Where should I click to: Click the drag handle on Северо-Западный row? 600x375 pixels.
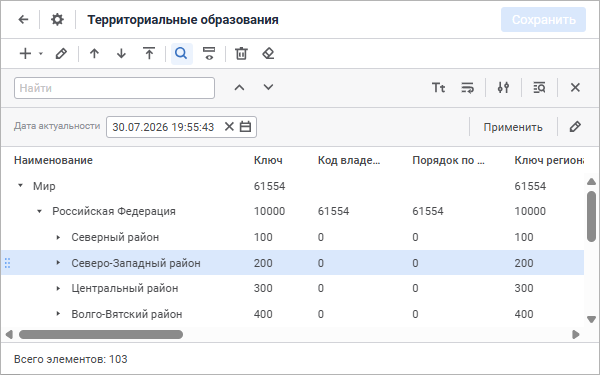click(7, 263)
